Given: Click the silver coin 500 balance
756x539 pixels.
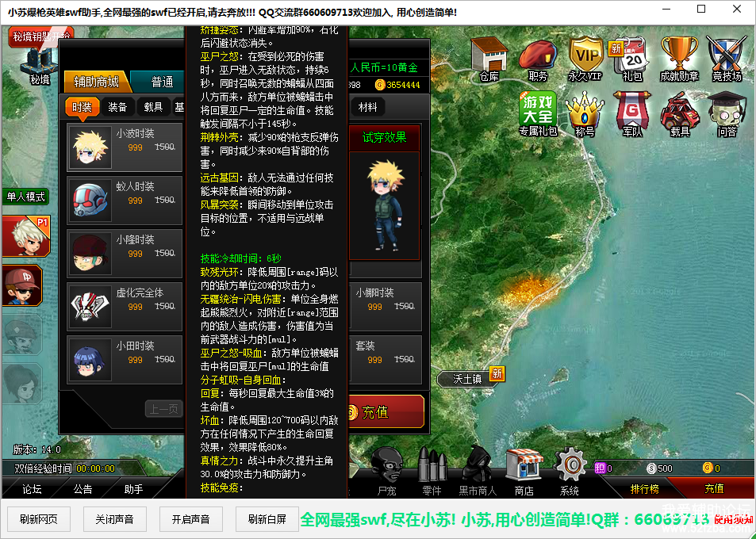Looking at the screenshot, I should [659, 468].
